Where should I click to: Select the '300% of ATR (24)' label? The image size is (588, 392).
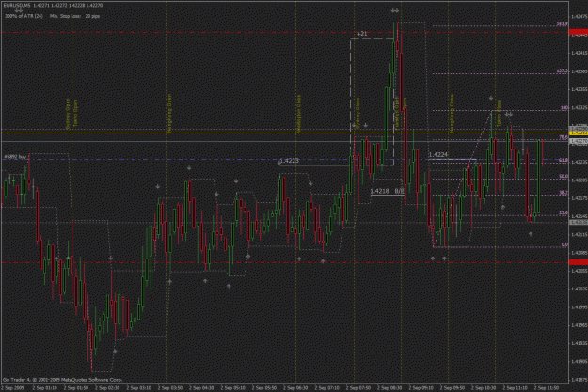click(x=24, y=16)
